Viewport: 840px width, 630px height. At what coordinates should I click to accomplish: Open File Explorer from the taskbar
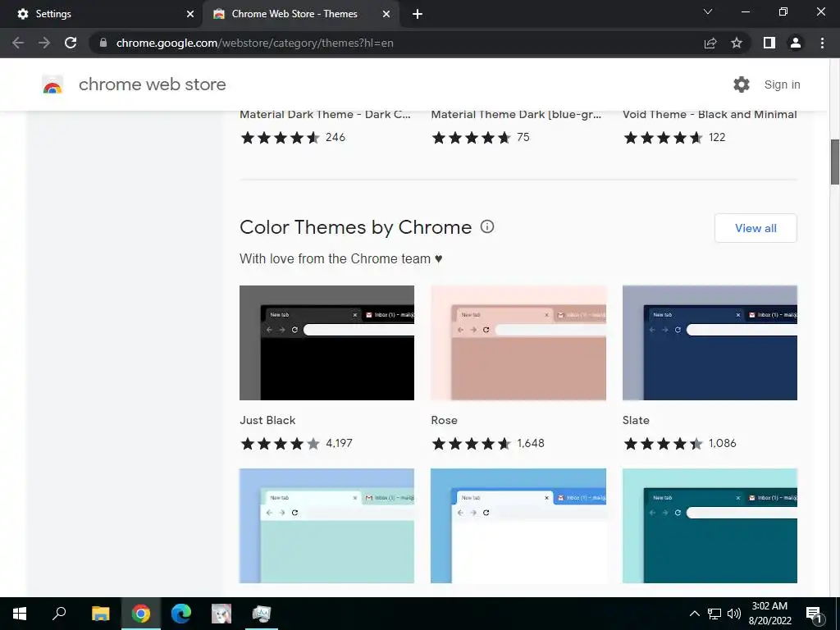100,614
